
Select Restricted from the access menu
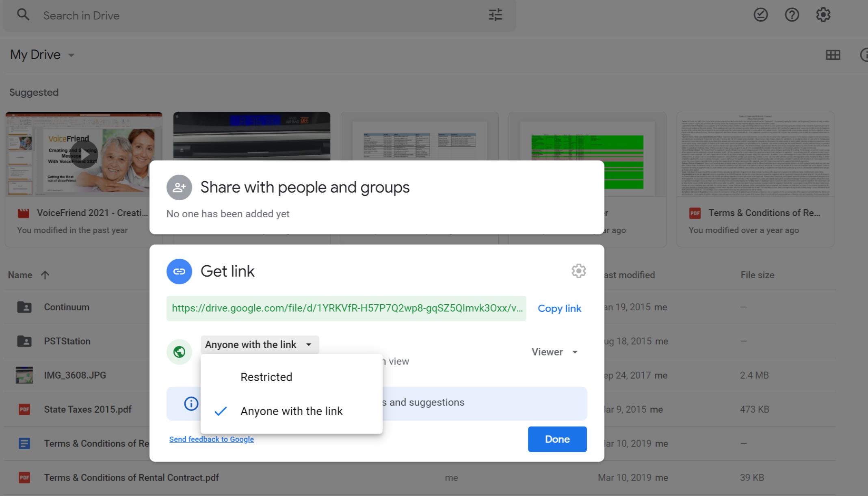click(x=266, y=377)
